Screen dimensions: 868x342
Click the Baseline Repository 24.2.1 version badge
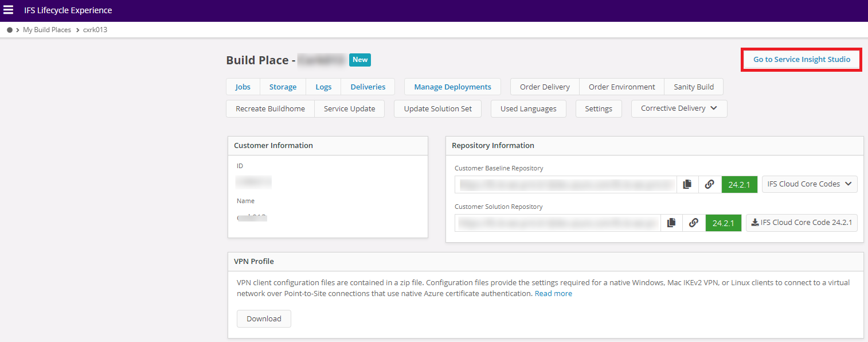pos(740,184)
